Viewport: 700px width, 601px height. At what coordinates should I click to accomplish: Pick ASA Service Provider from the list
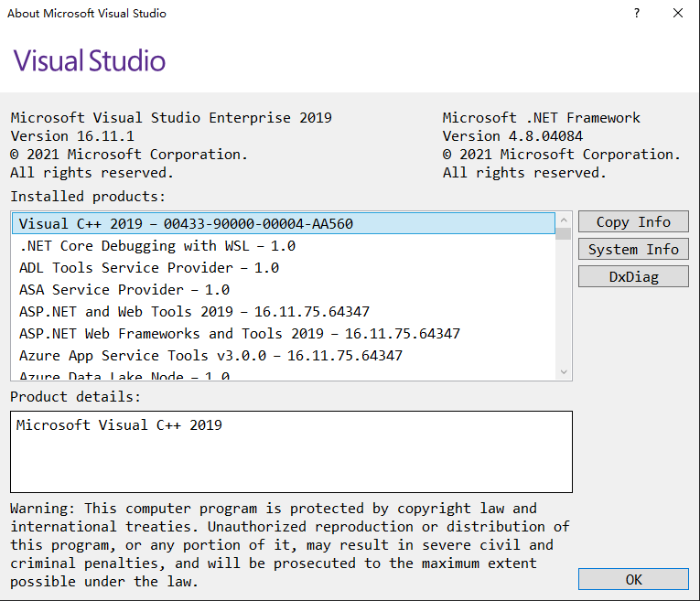124,289
